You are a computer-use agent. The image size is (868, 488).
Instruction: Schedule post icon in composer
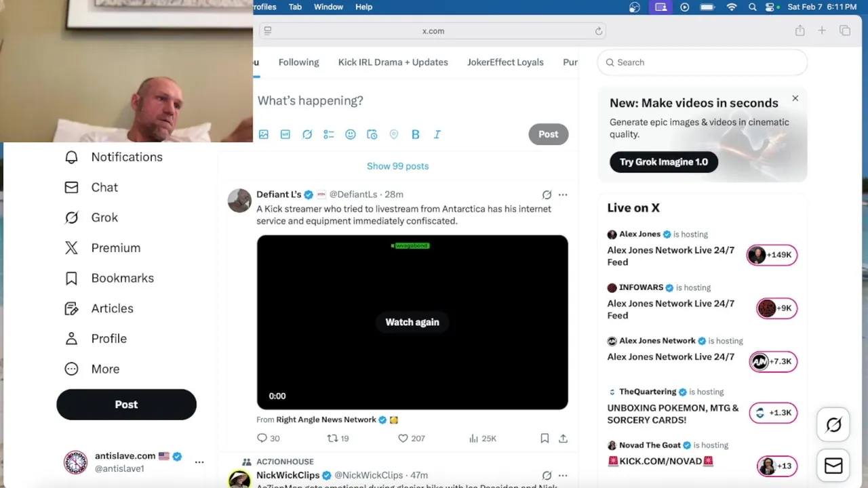click(372, 134)
